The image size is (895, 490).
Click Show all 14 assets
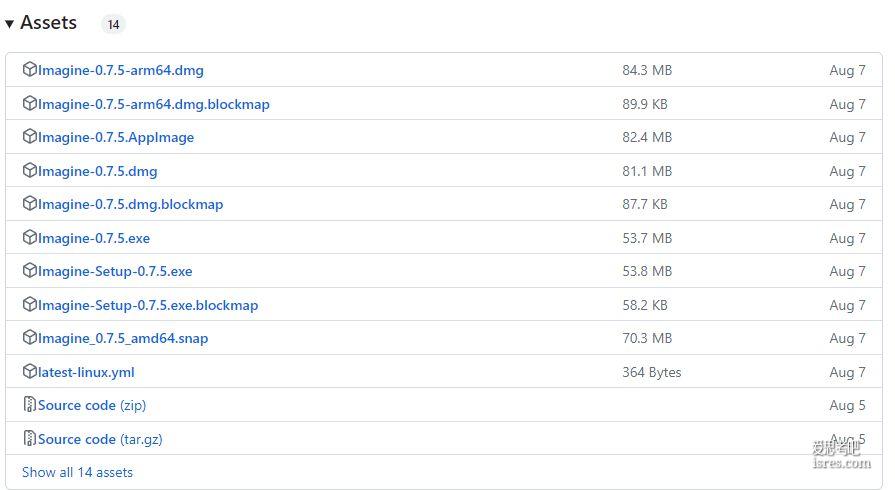click(77, 472)
